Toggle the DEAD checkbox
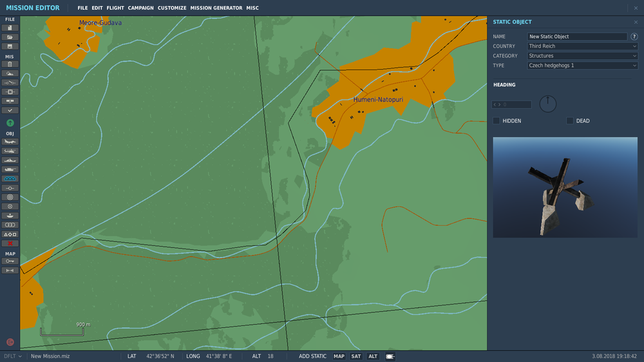Image resolution: width=644 pixels, height=362 pixels. click(x=570, y=121)
